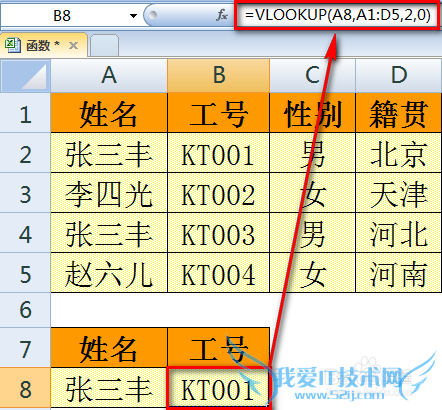Click cell A2 containing 张三丰
This screenshot has width=442, height=410.
[109, 153]
